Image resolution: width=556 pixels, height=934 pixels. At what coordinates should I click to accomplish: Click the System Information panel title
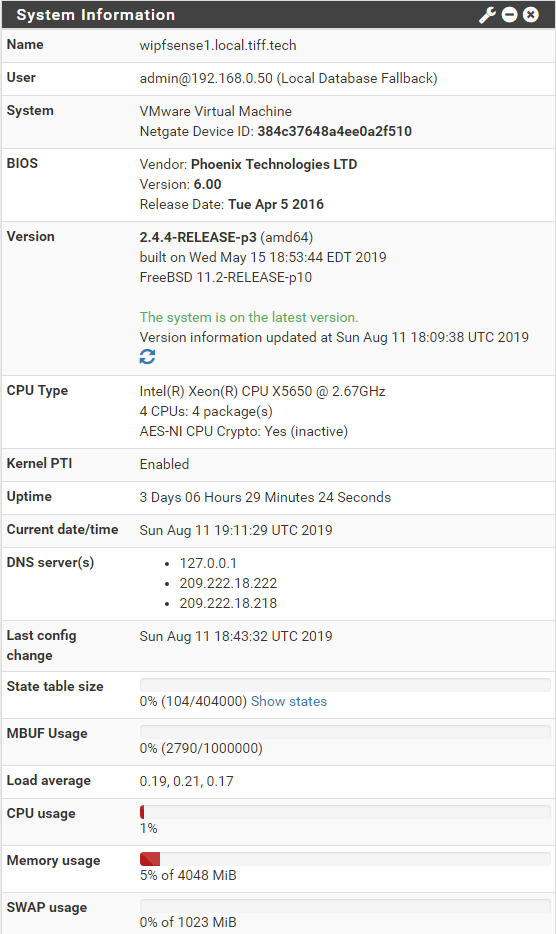click(x=95, y=15)
